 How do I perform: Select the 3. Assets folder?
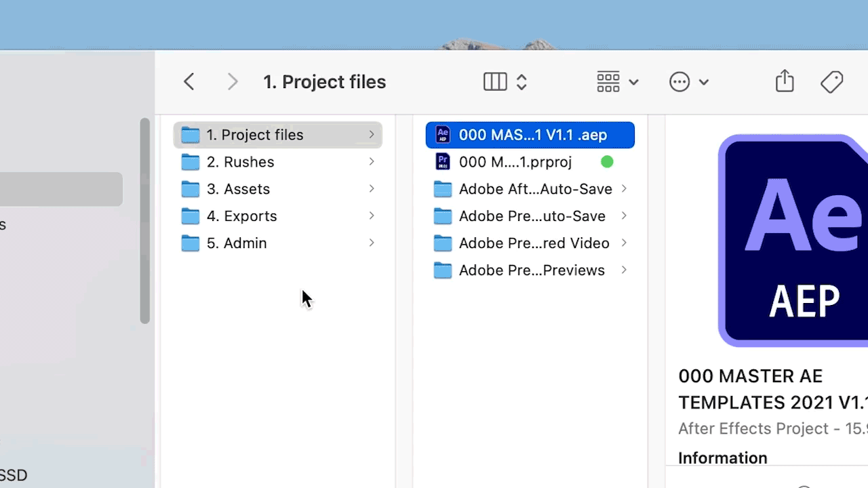tap(278, 189)
